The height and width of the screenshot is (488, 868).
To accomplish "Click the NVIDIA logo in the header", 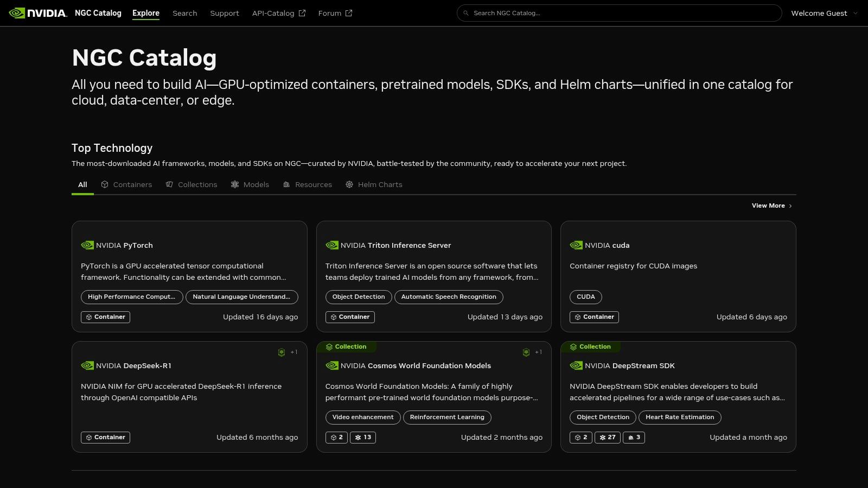I will [37, 13].
